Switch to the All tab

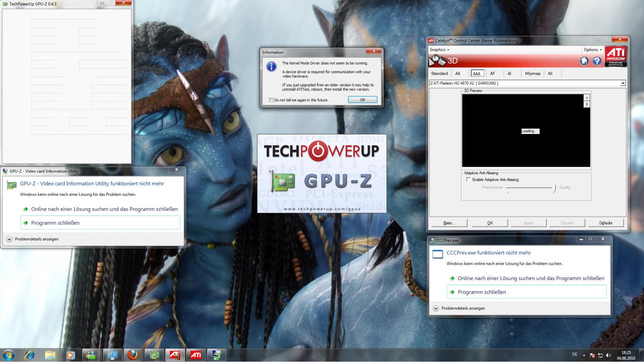(550, 74)
